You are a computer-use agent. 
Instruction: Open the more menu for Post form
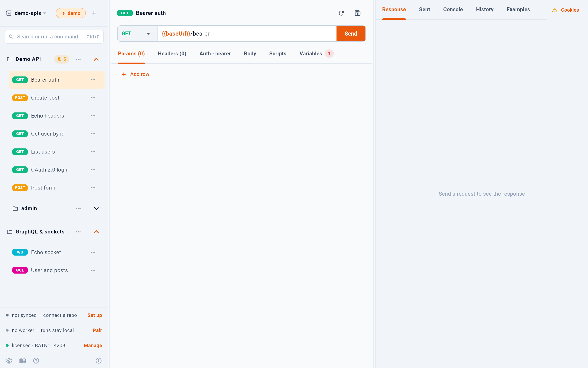click(x=93, y=188)
